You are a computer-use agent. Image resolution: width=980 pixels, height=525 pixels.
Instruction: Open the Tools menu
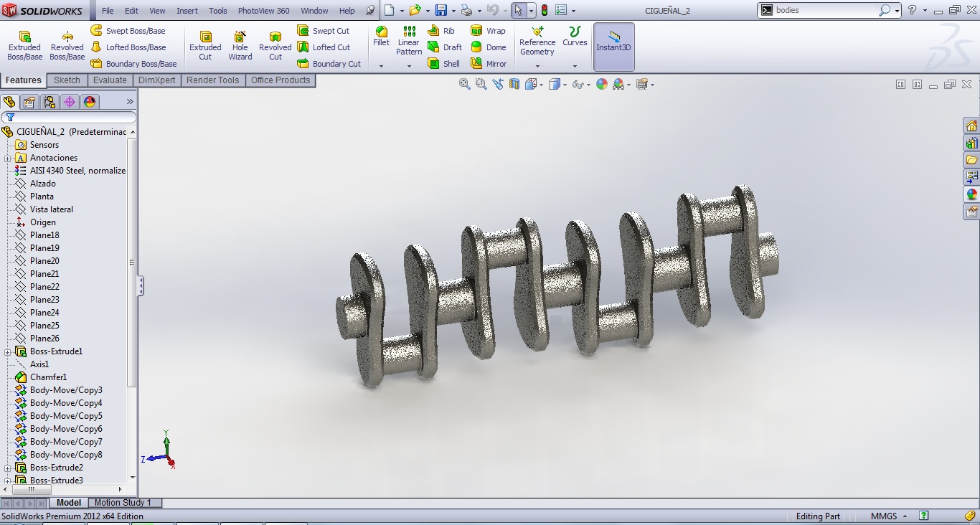pos(218,11)
